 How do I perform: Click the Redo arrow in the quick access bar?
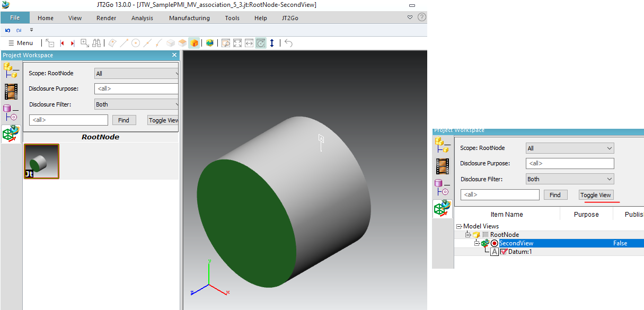click(x=19, y=30)
